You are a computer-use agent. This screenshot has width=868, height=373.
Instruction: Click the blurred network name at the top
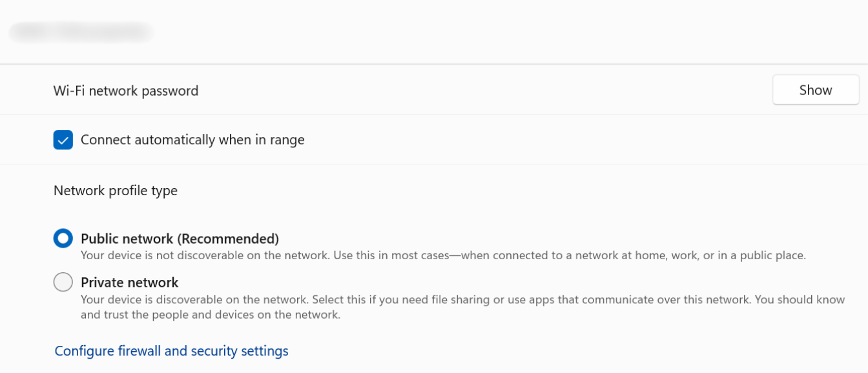point(80,31)
